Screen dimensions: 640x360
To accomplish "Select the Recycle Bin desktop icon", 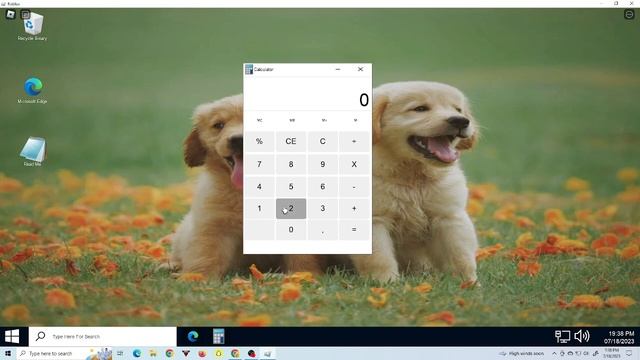I will click(32, 26).
